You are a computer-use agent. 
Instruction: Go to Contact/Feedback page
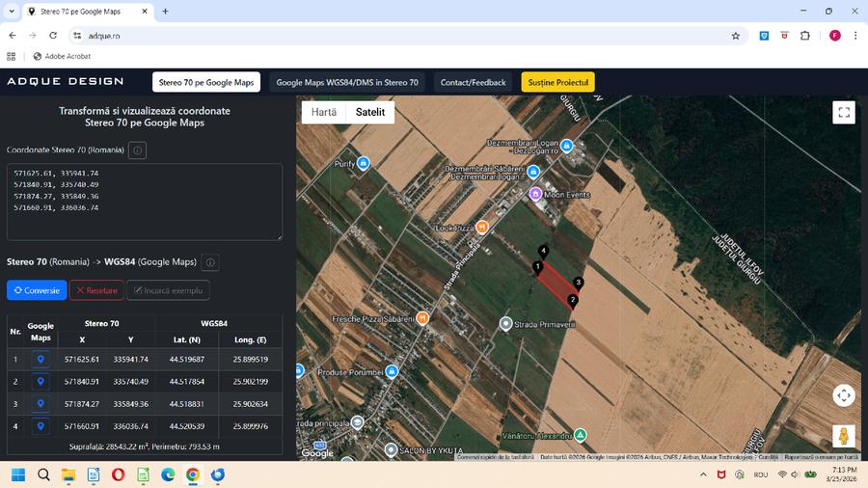coord(473,82)
